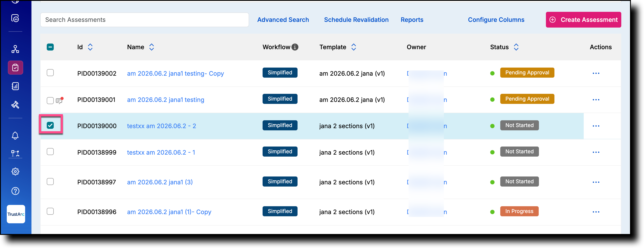The height and width of the screenshot is (248, 644).
Task: Click the PID00138999 id cell
Action: [97, 152]
